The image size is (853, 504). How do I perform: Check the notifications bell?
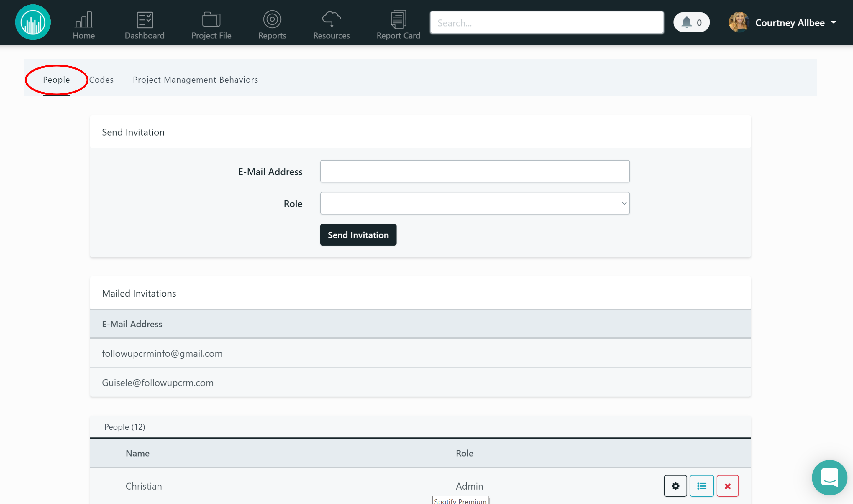692,22
